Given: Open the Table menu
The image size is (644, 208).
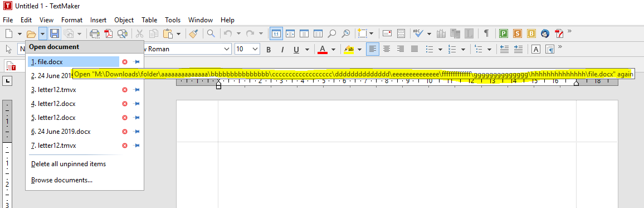Looking at the screenshot, I should click(149, 20).
